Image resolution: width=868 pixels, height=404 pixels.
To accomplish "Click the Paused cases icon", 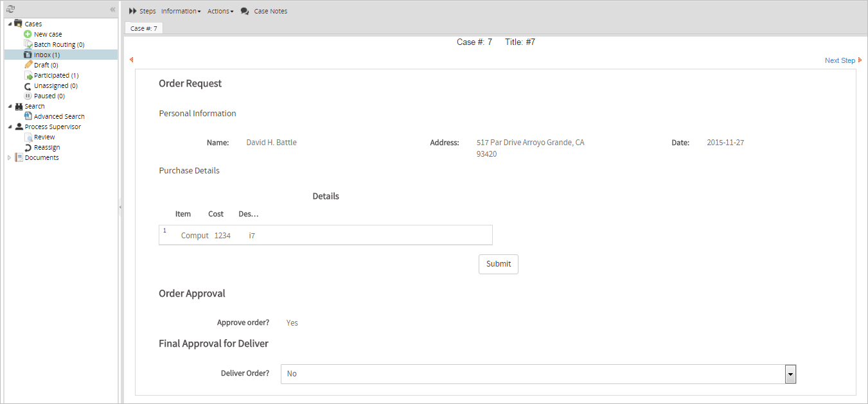I will [x=28, y=96].
